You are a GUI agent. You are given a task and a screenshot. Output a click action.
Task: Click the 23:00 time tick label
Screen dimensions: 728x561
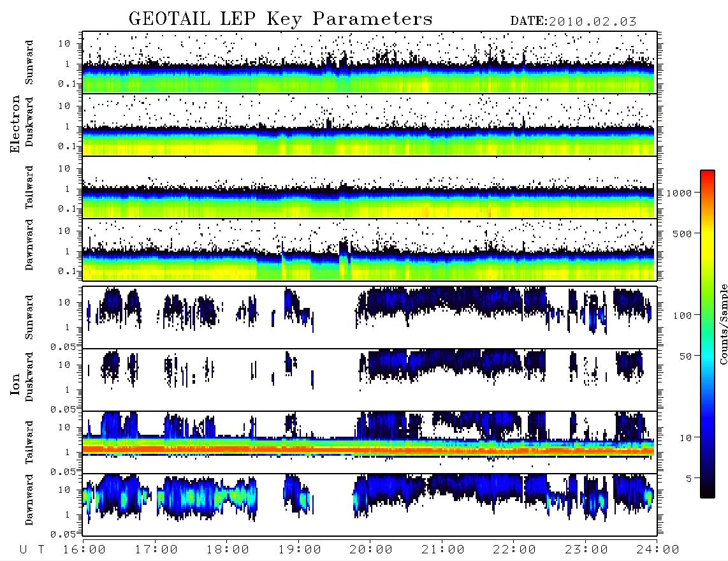click(586, 550)
